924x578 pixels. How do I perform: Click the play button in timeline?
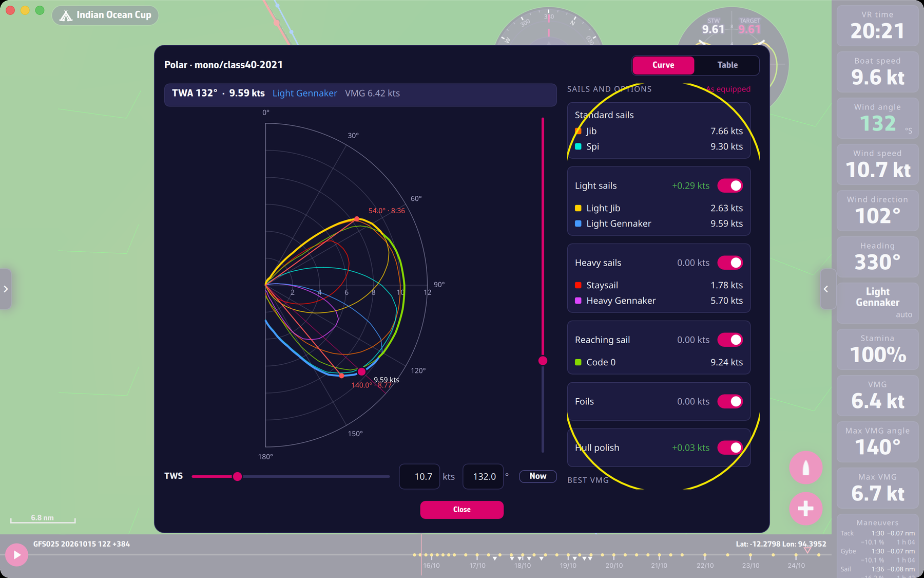tap(17, 555)
